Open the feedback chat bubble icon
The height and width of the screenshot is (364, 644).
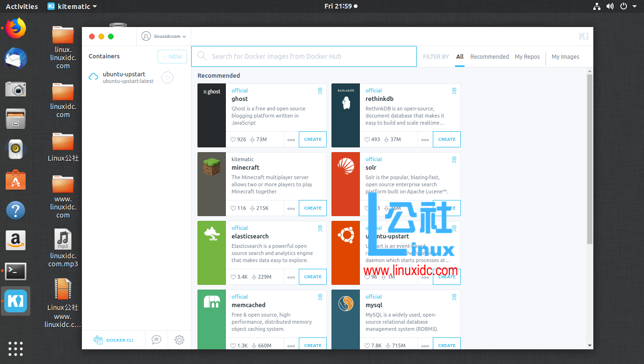tap(156, 340)
